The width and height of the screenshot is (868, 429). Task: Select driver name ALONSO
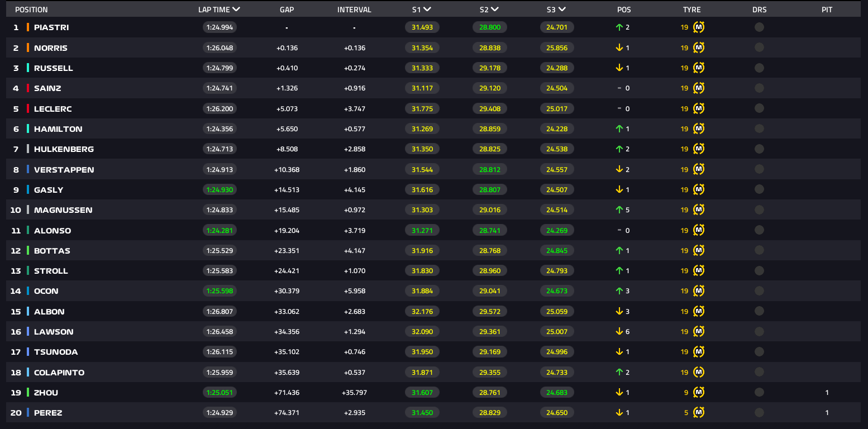pyautogui.click(x=53, y=231)
